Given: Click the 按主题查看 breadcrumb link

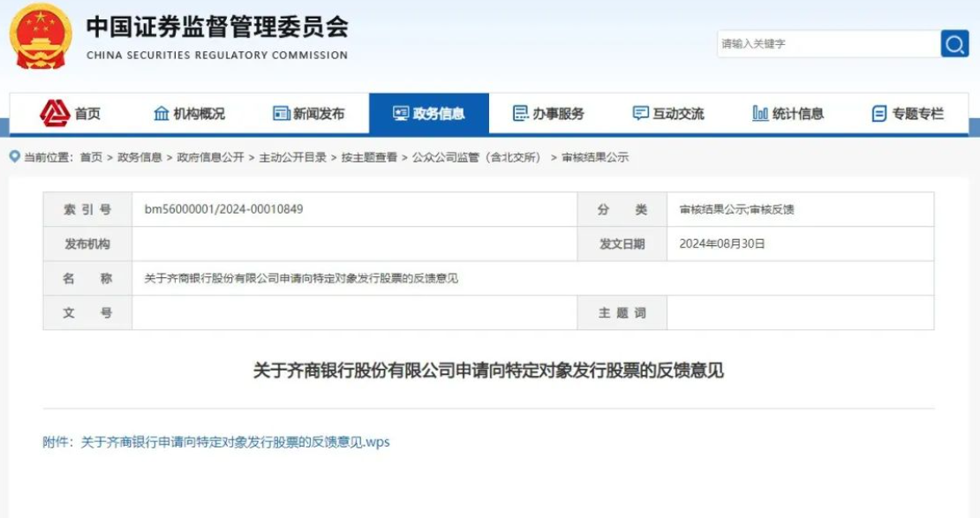Looking at the screenshot, I should [369, 157].
